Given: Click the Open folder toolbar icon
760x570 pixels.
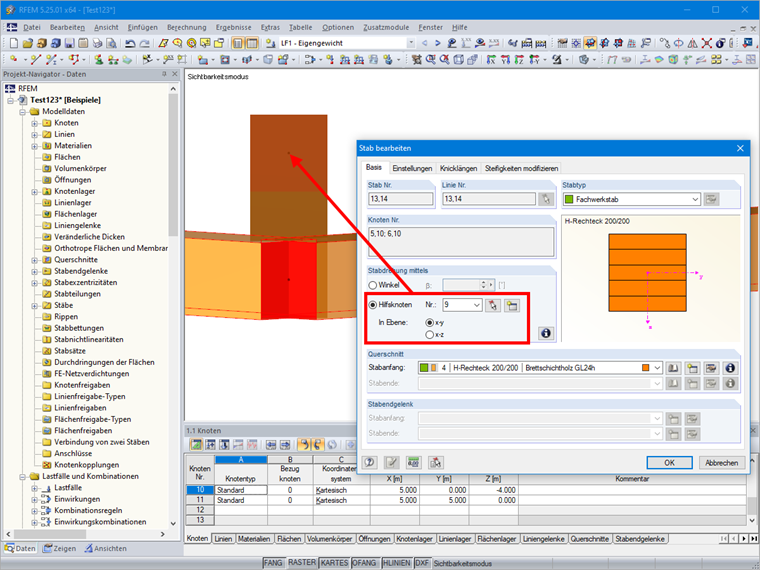Looking at the screenshot, I should click(x=28, y=43).
